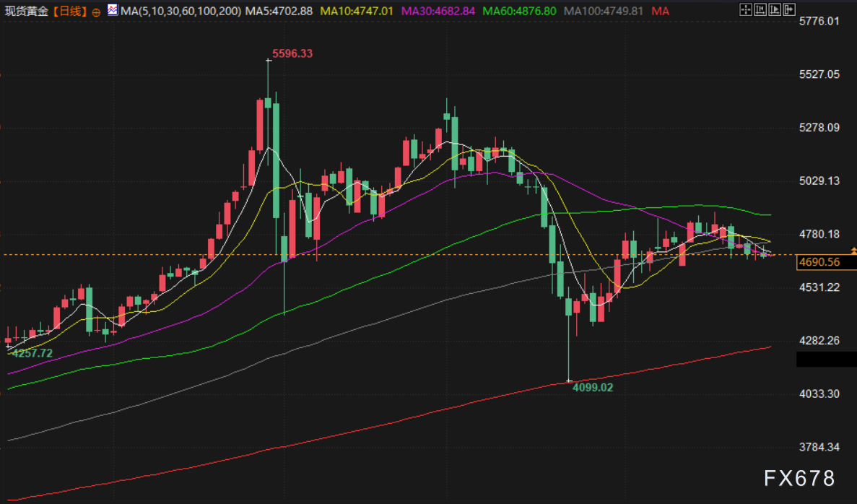Click 5776.01 on the price axis
The height and width of the screenshot is (504, 857).
point(819,22)
